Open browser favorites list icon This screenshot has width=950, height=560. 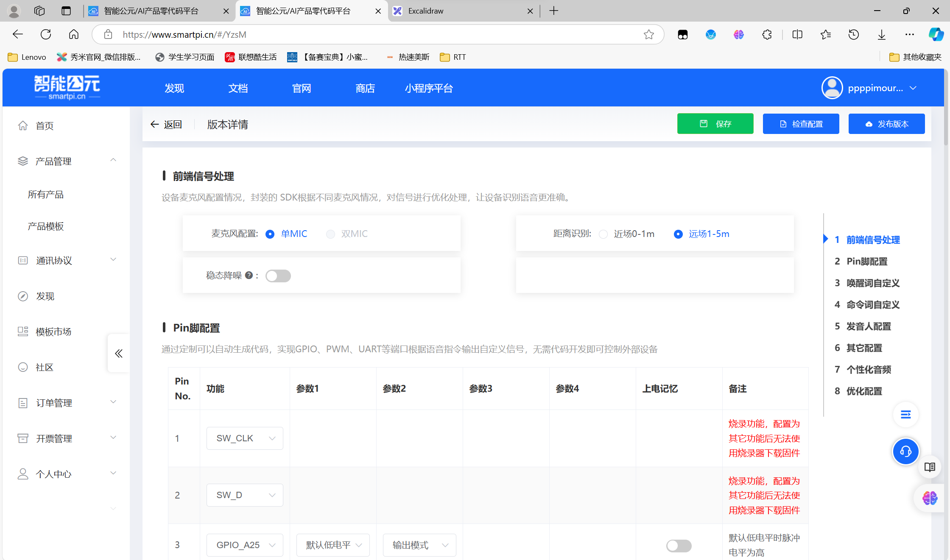(825, 34)
